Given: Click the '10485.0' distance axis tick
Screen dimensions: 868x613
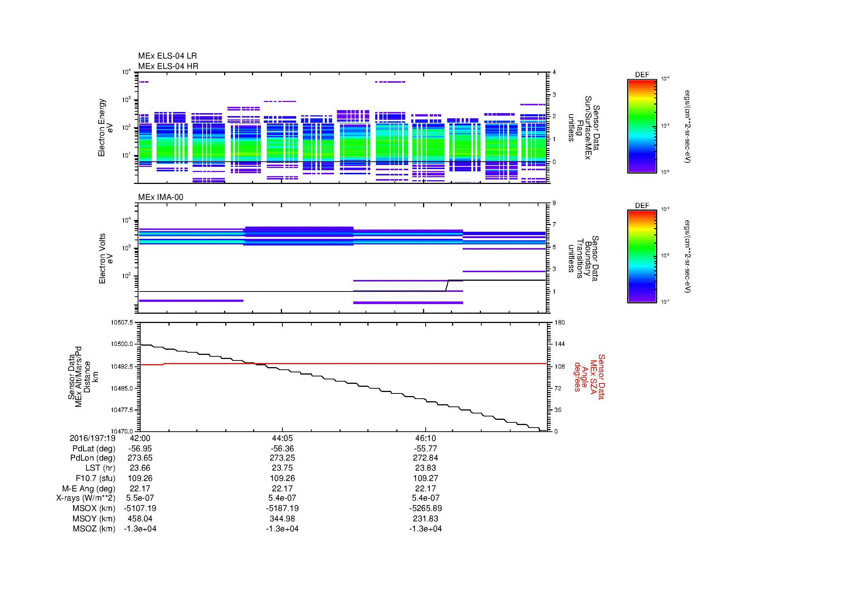Looking at the screenshot, I should coord(122,388).
